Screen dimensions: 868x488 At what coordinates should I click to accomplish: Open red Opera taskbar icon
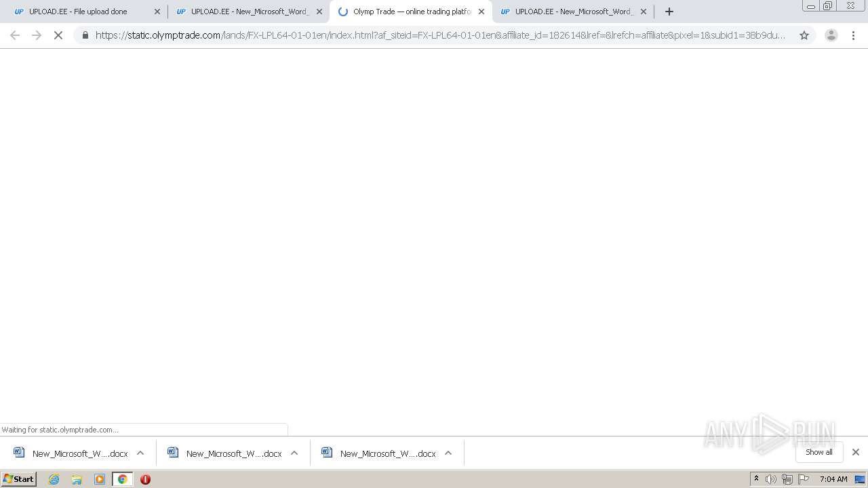click(145, 479)
